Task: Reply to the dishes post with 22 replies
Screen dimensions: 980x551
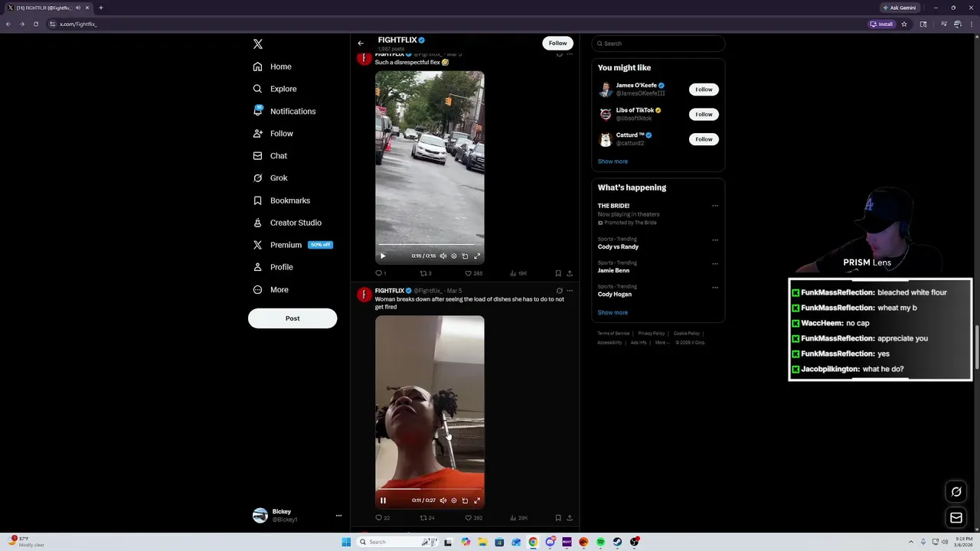Action: pos(382,518)
